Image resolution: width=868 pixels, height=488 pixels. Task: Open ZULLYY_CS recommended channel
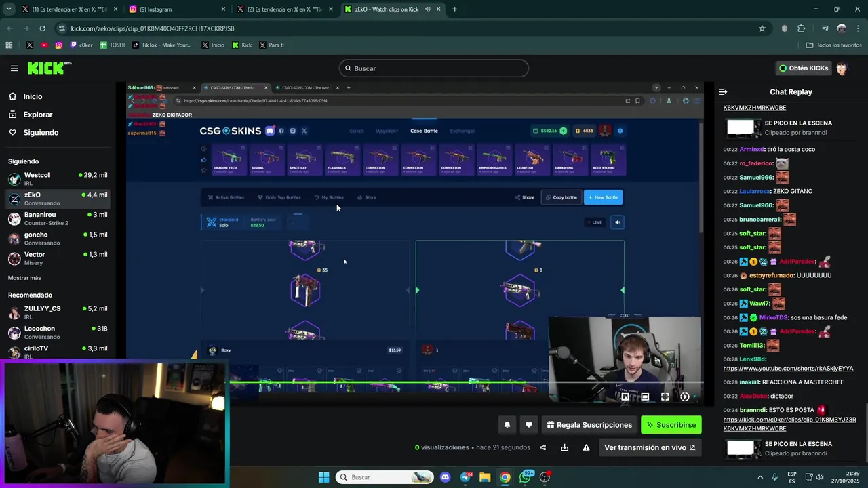pos(58,312)
